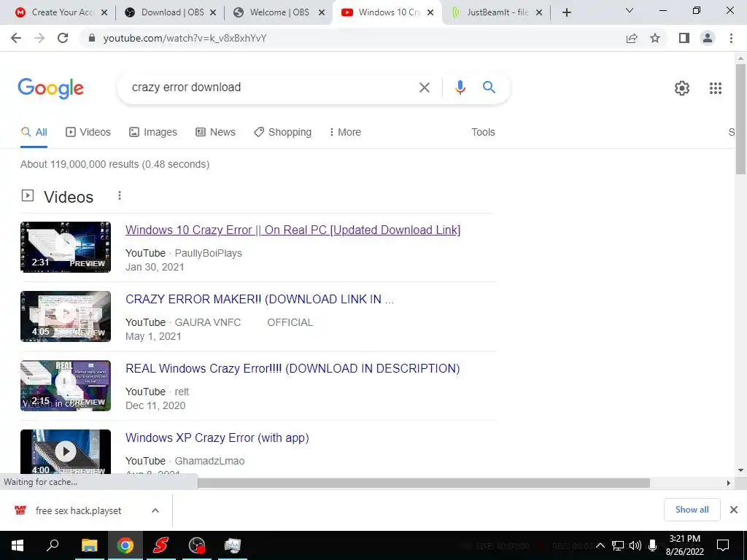Switch to the Download | OBS tab
Viewport: 747px width, 560px height.
click(169, 12)
